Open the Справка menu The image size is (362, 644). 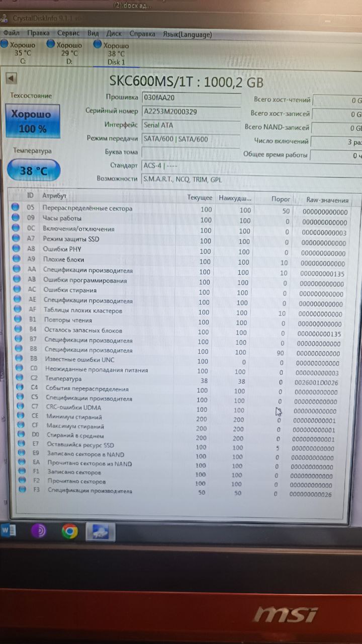[142, 34]
